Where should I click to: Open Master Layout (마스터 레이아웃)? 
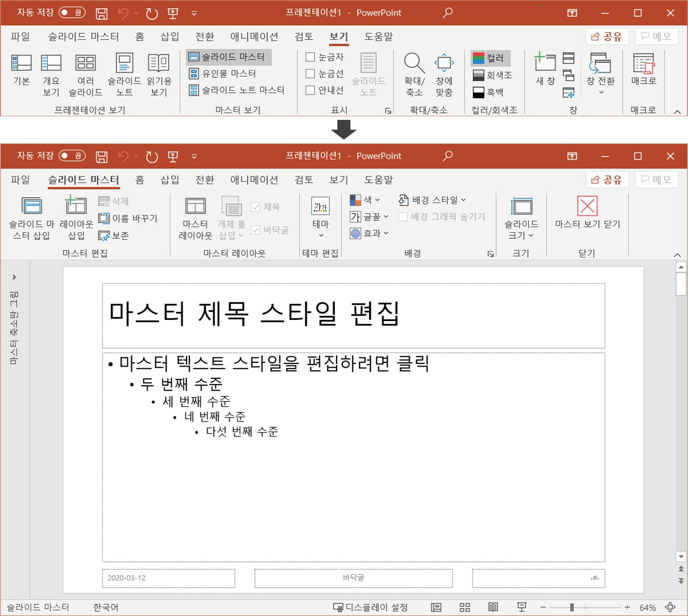click(195, 218)
